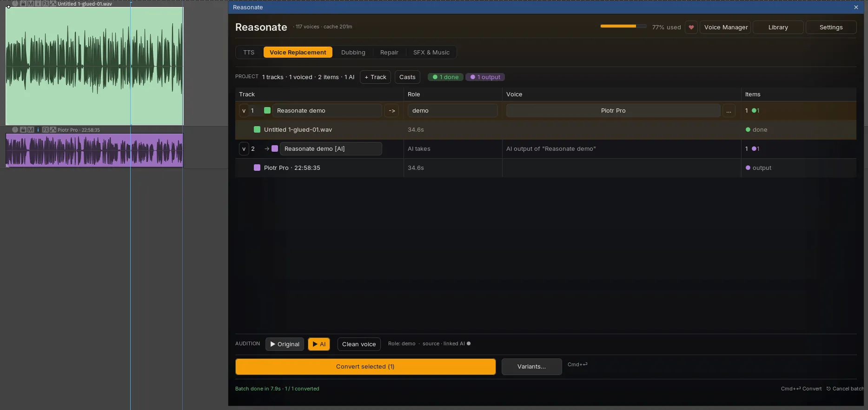Image resolution: width=868 pixels, height=410 pixels.
Task: Open Reasonate Settings
Action: [x=831, y=27]
